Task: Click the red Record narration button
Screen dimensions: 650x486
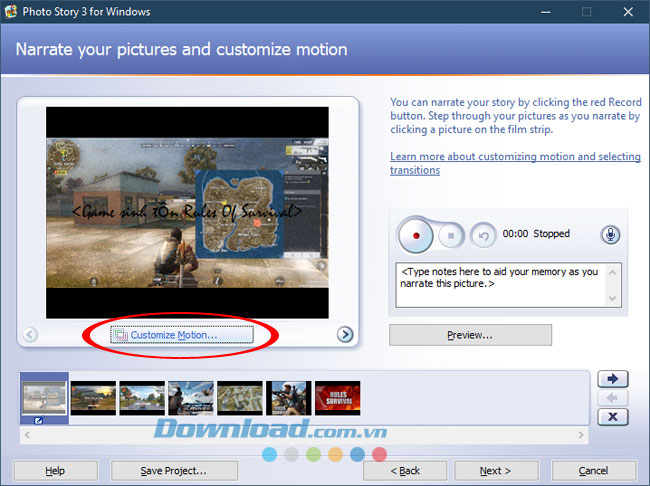Action: point(415,235)
